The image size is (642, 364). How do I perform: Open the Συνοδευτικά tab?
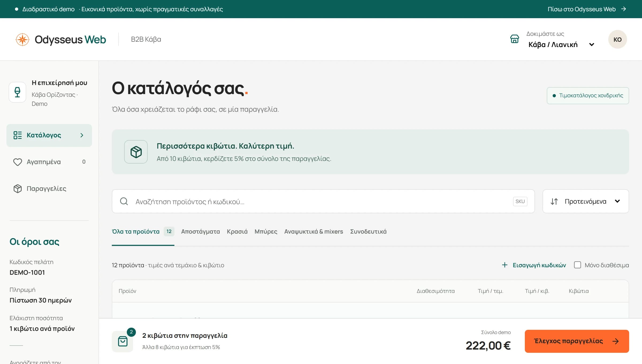368,231
